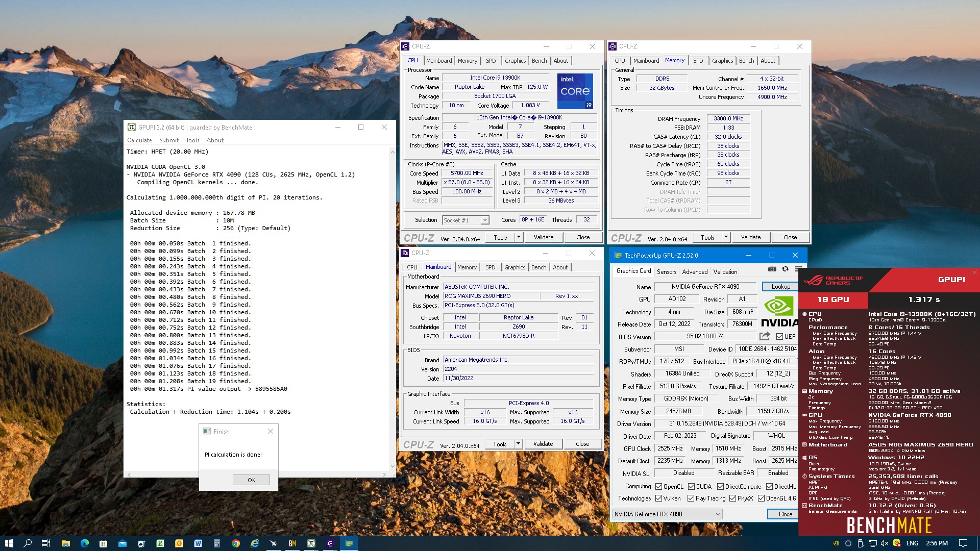
Task: Open Windows Start menu
Action: pos(9,543)
